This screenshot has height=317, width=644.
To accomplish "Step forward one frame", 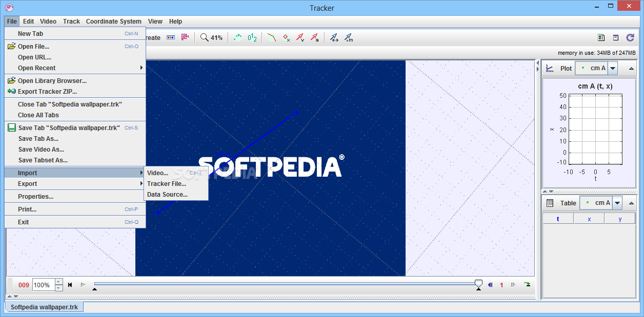I will click(513, 285).
